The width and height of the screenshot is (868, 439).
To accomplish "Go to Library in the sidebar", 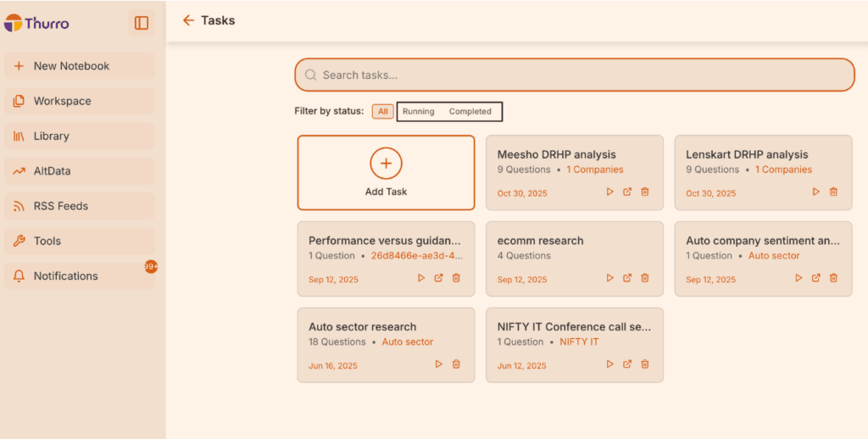I will [x=51, y=136].
